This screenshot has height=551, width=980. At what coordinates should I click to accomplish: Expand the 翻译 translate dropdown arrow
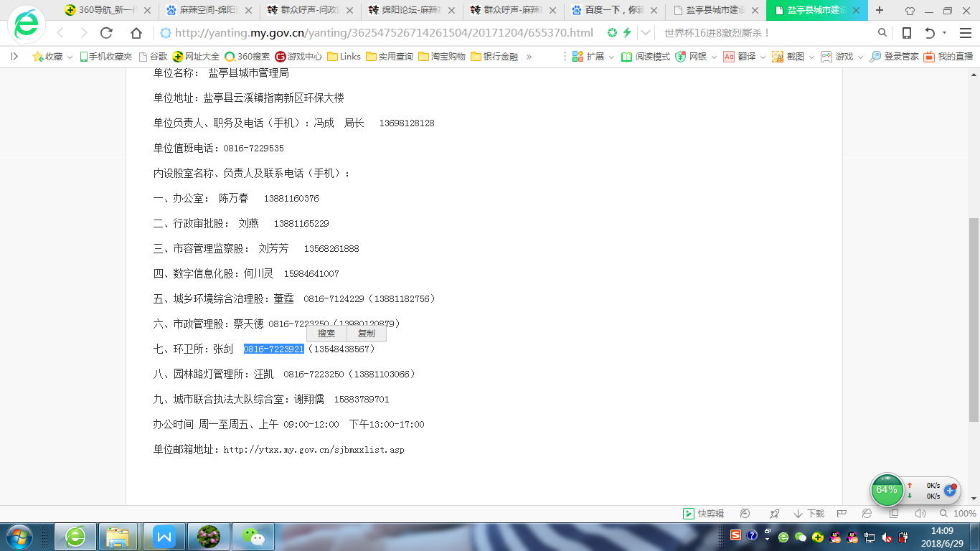(763, 57)
